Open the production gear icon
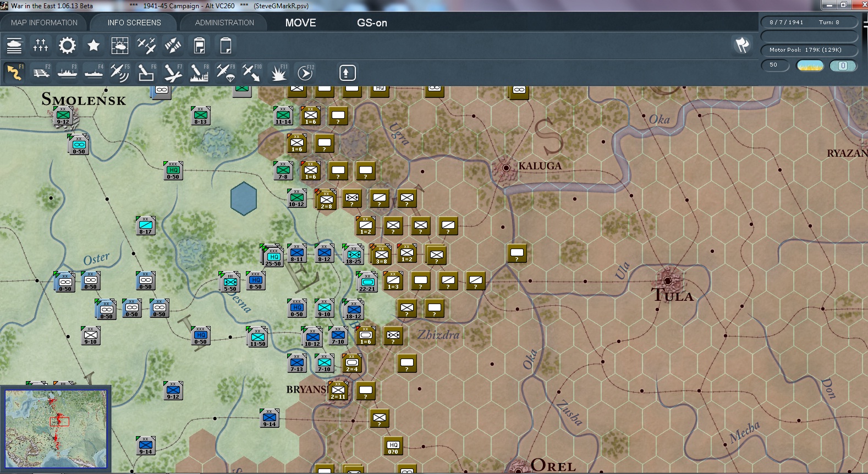Screen dimensions: 868x474 tap(67, 45)
